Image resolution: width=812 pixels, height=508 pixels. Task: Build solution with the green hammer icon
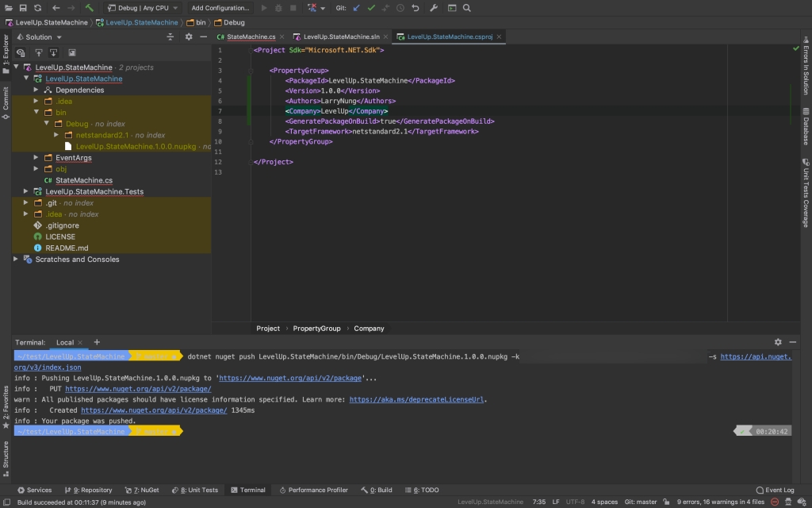(x=89, y=8)
